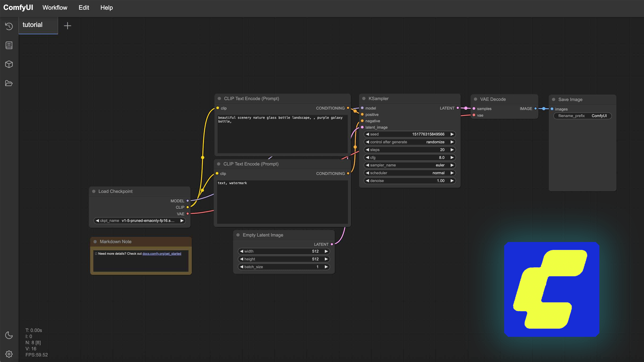Collapse the Load Checkpoint node dot
The image size is (644, 362).
tap(94, 191)
